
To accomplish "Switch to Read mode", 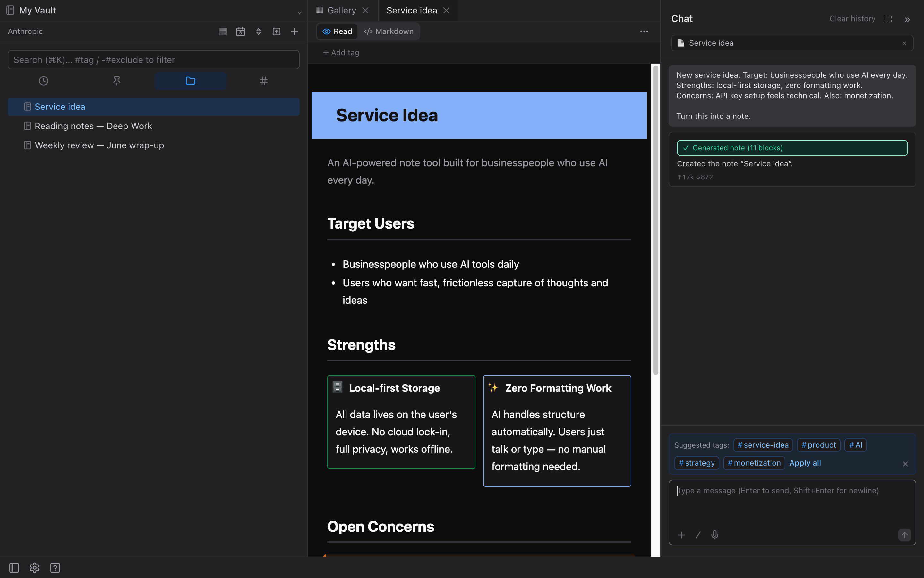I will (x=337, y=31).
